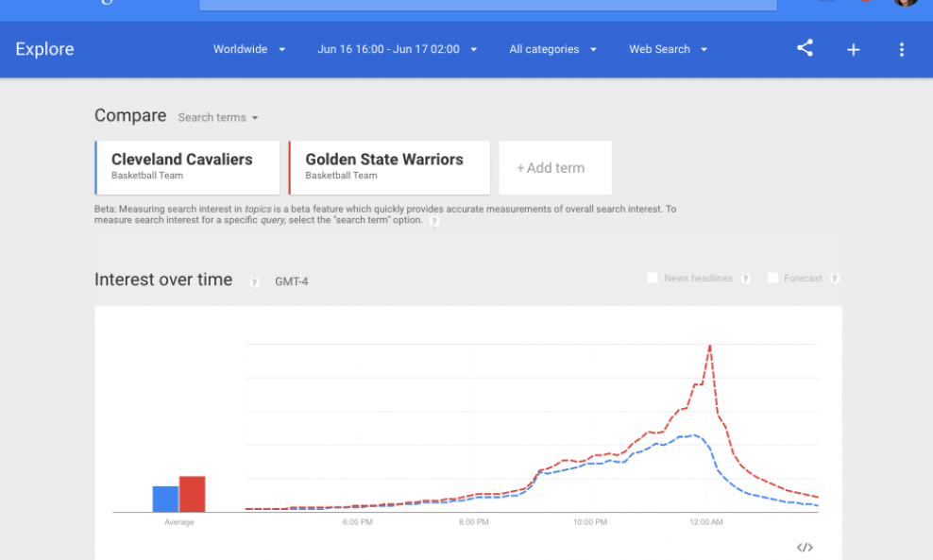Open help icon next to Interest over time
The height and width of the screenshot is (560, 933).
coord(254,282)
